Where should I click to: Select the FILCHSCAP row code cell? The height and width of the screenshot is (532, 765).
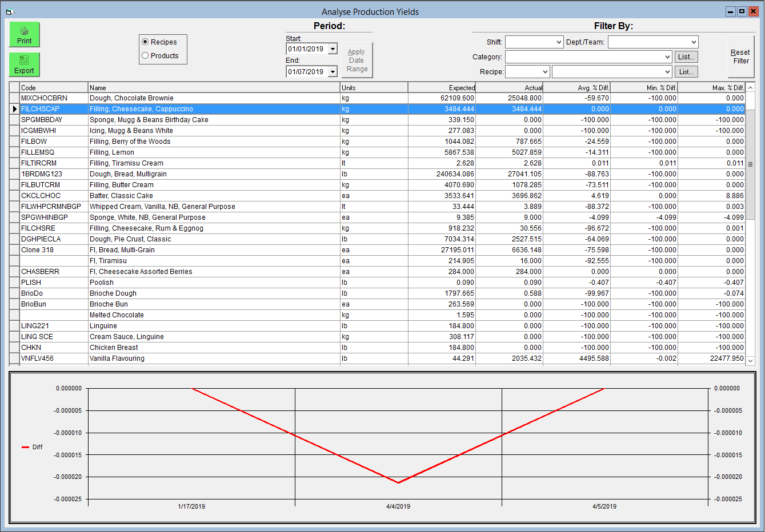(x=54, y=109)
